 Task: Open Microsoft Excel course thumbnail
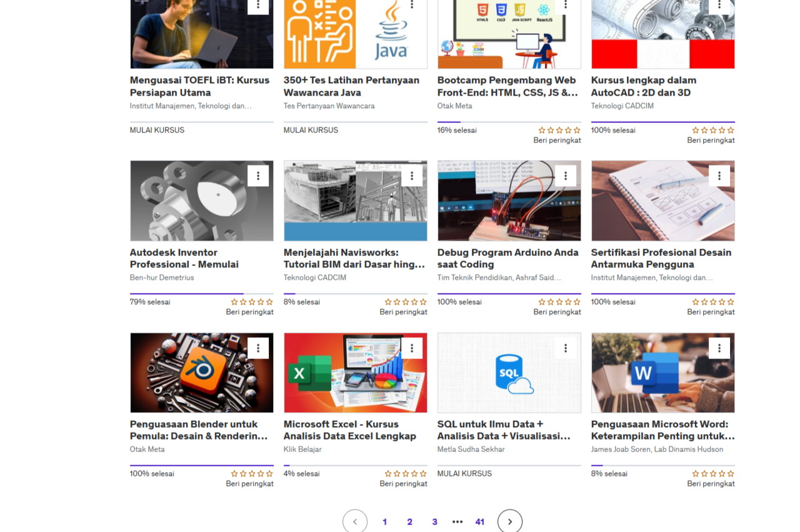point(355,373)
